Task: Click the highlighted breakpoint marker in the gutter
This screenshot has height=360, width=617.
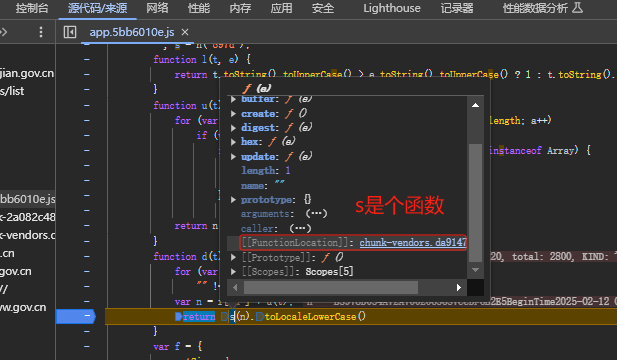Action: coord(76,316)
